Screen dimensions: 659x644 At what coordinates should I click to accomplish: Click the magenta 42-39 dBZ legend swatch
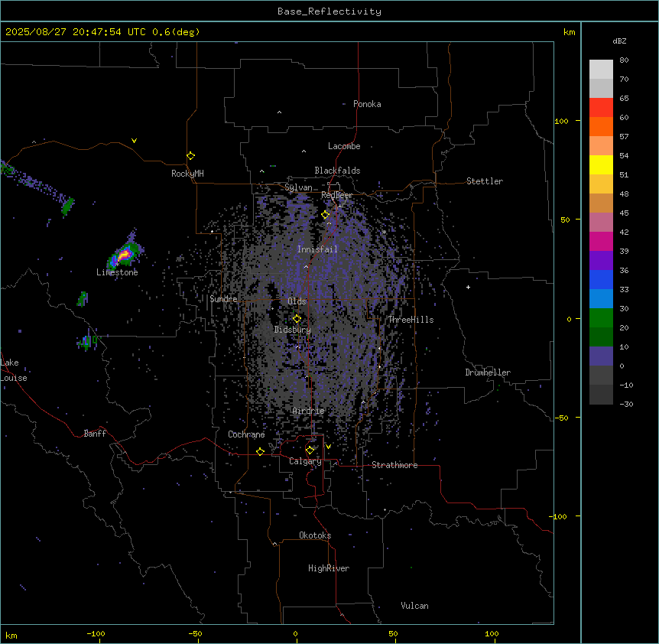pyautogui.click(x=601, y=241)
